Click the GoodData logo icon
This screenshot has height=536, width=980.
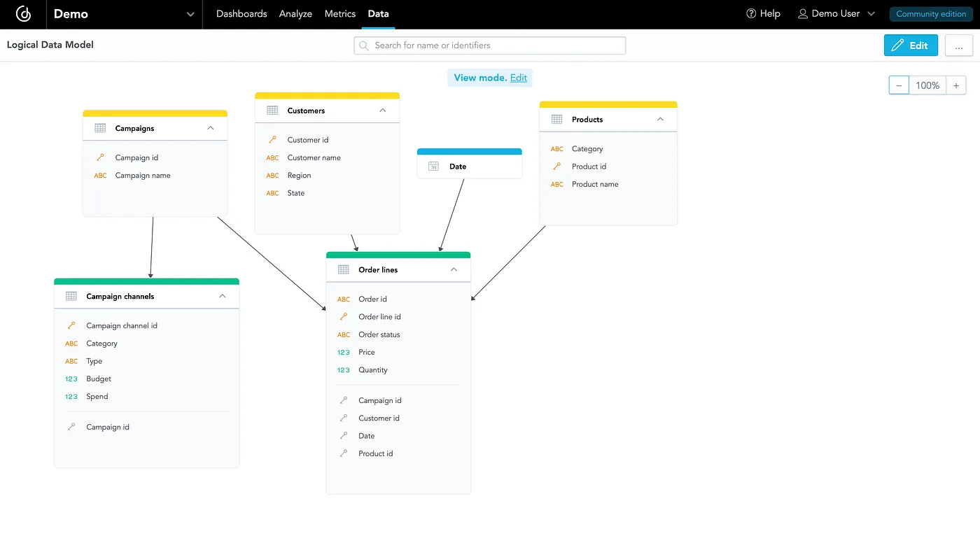pos(23,14)
